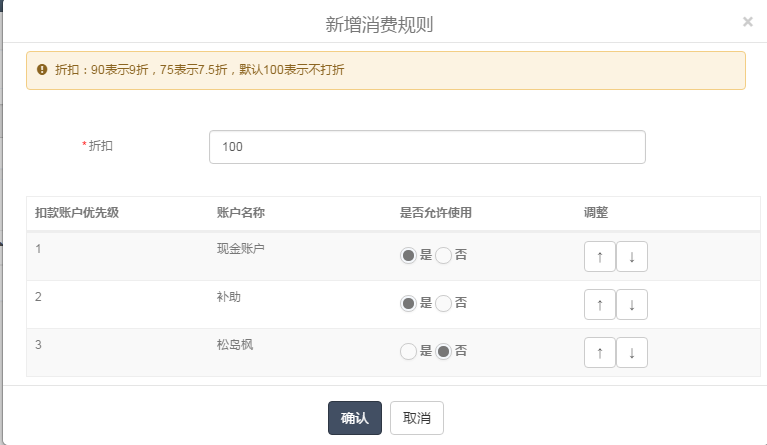Focus the 折扣 input field
767x445 pixels.
(x=427, y=147)
